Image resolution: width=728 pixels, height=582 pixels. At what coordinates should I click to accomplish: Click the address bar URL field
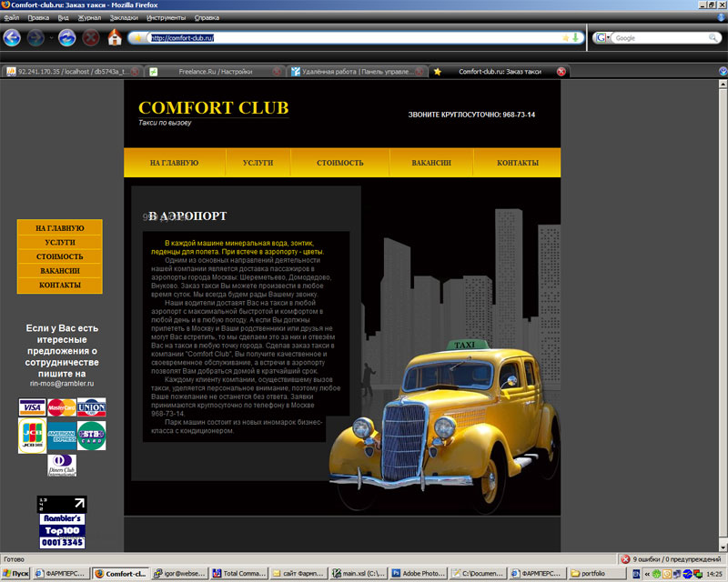point(355,38)
